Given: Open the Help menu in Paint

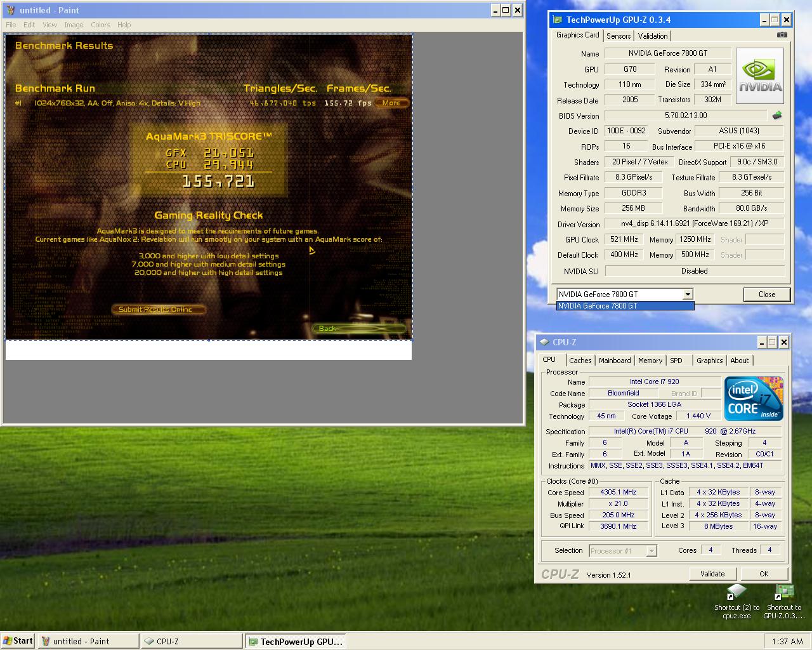Looking at the screenshot, I should (124, 25).
